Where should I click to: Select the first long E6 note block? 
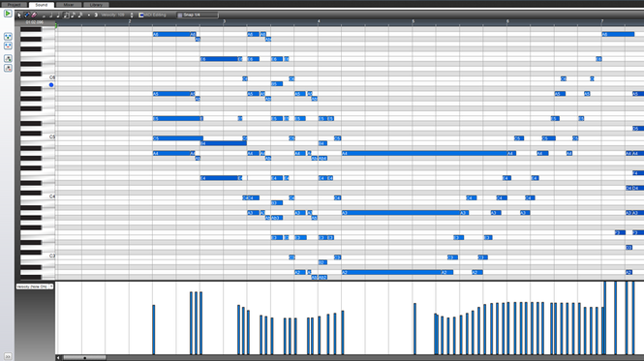[x=219, y=59]
